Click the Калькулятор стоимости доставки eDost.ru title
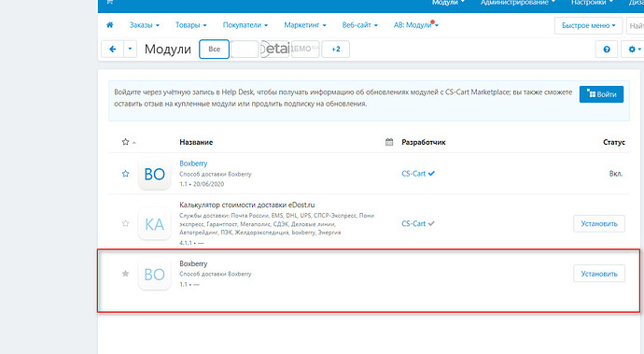Viewport: 644px width, 354px height. (246, 205)
